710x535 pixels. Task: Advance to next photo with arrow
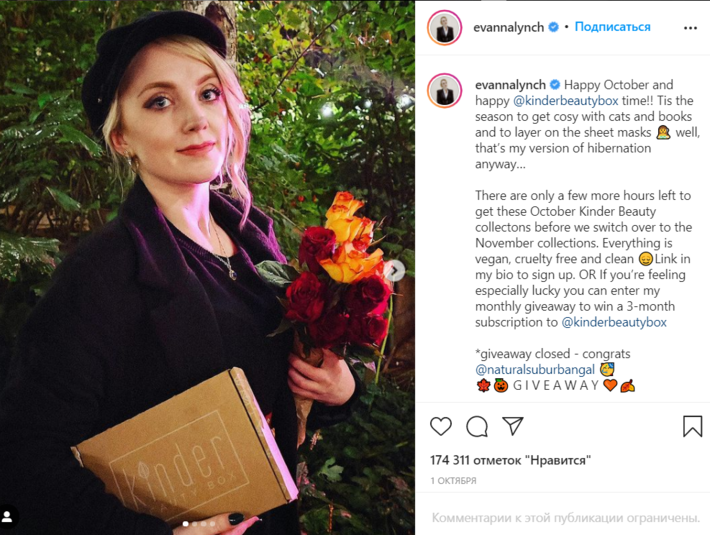click(395, 271)
